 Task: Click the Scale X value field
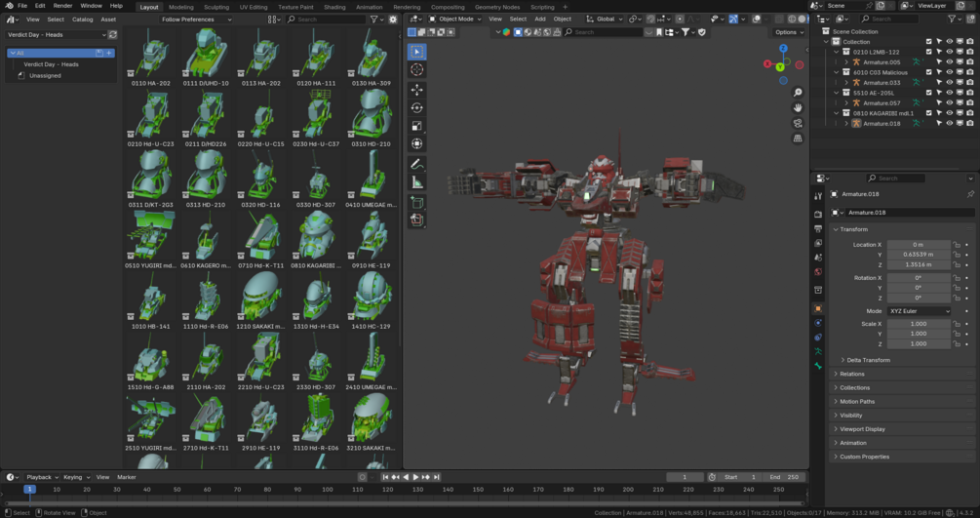(918, 324)
